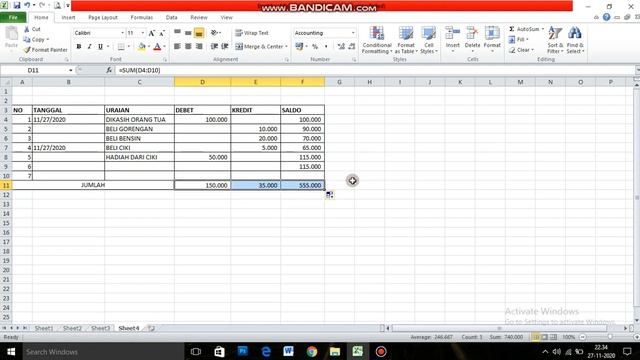Click the Percent Style icon
640x360 pixels.
pos(315,47)
